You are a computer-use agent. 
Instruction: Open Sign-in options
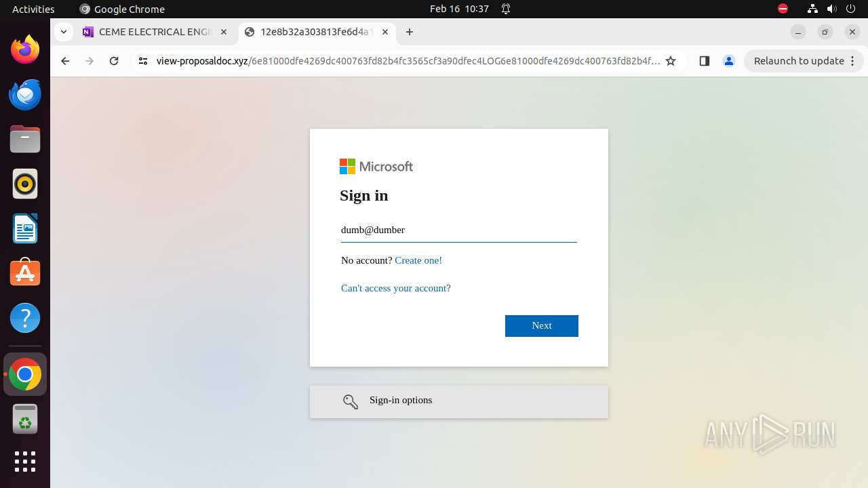(x=459, y=402)
